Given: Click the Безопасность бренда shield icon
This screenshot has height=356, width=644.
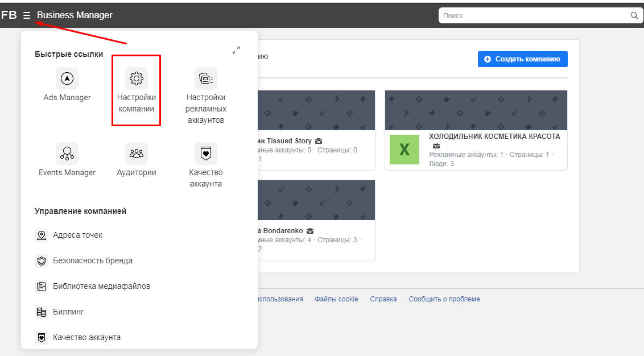Looking at the screenshot, I should (42, 260).
